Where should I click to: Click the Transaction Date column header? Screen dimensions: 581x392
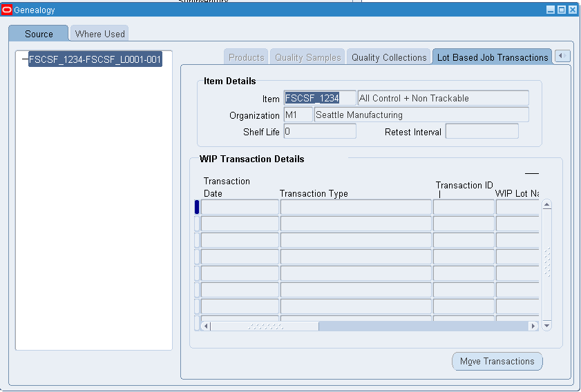pyautogui.click(x=227, y=187)
